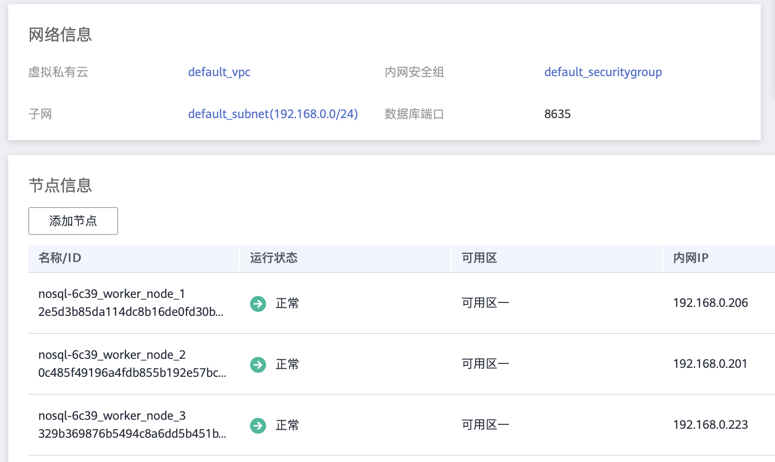
Task: Click IP address 192.168.0.201
Action: pyautogui.click(x=710, y=364)
